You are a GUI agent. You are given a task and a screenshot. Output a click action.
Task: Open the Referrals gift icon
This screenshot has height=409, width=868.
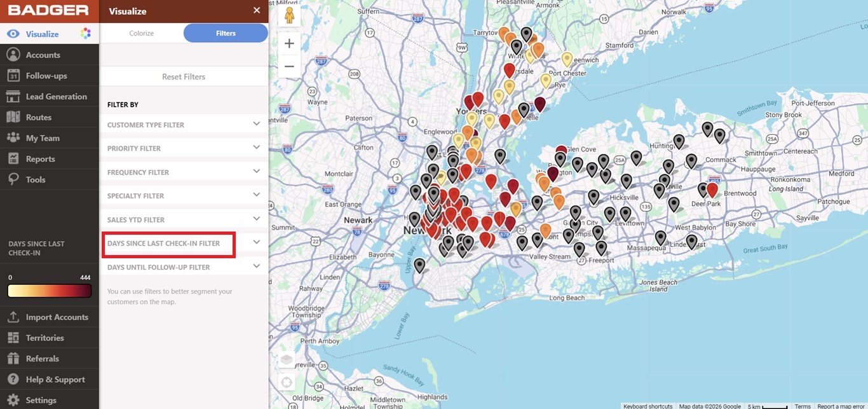click(x=13, y=359)
